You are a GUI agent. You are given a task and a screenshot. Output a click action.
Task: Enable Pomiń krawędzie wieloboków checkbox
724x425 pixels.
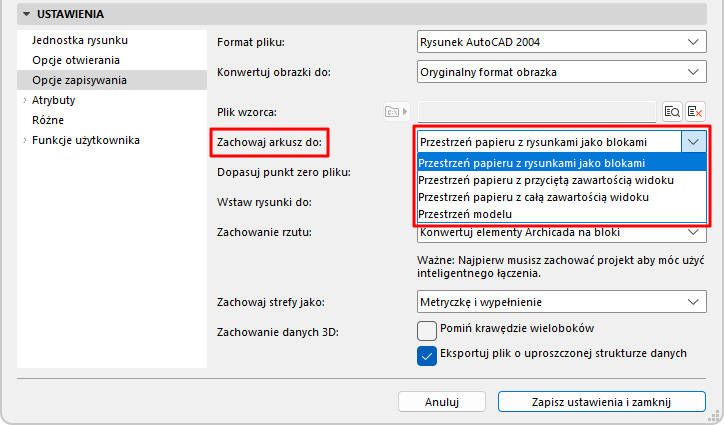click(427, 330)
